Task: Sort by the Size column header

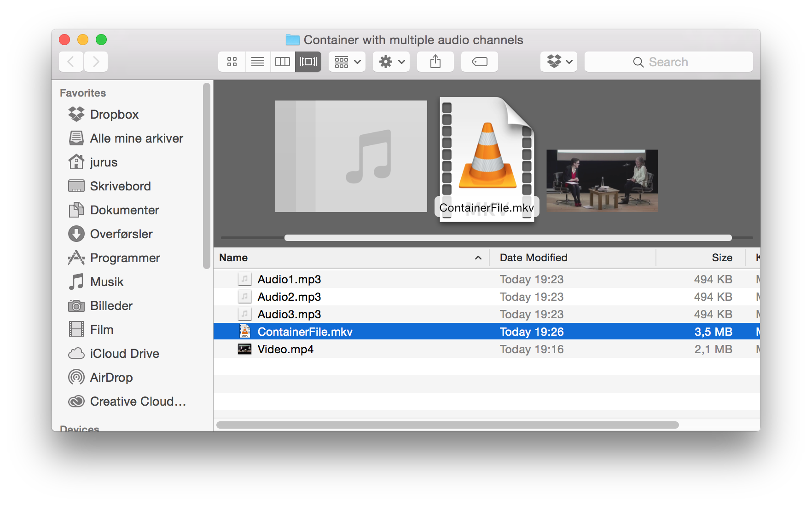Action: [x=700, y=258]
